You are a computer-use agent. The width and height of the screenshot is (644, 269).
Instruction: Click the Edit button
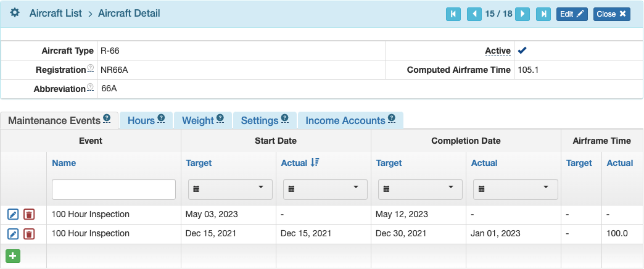(572, 14)
